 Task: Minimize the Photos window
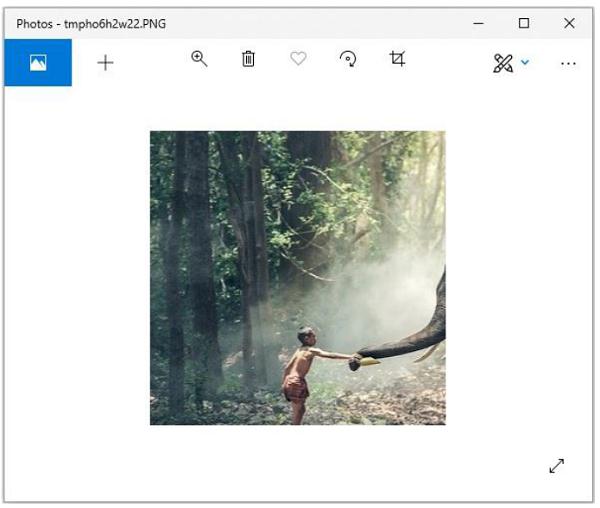pyautogui.click(x=477, y=23)
